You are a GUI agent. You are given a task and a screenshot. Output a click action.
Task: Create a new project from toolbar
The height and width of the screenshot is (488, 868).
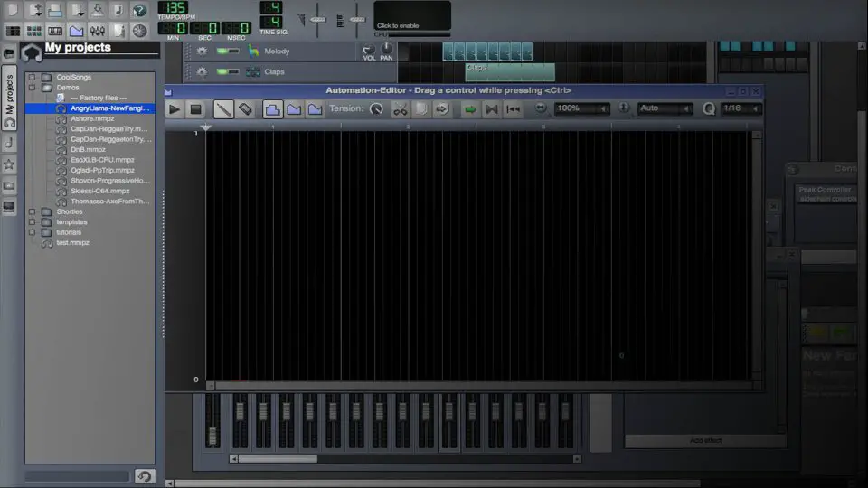click(12, 9)
